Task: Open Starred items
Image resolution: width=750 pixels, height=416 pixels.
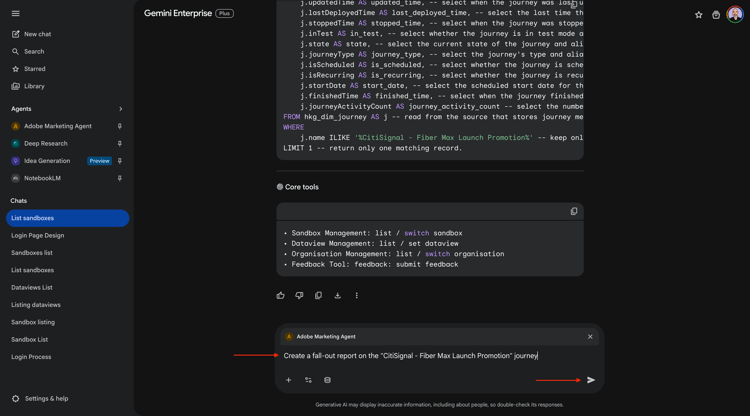Action: coord(29,69)
